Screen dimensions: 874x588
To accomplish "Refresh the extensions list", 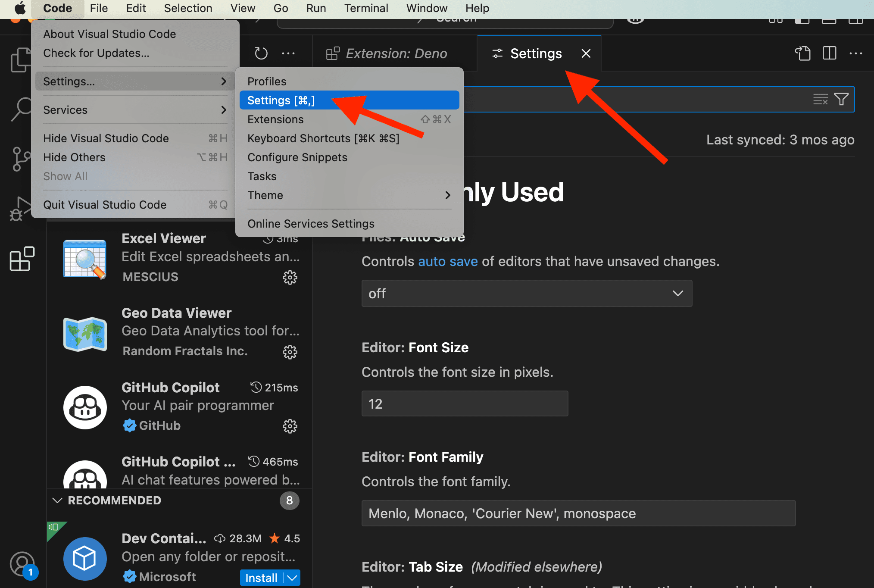I will click(261, 53).
